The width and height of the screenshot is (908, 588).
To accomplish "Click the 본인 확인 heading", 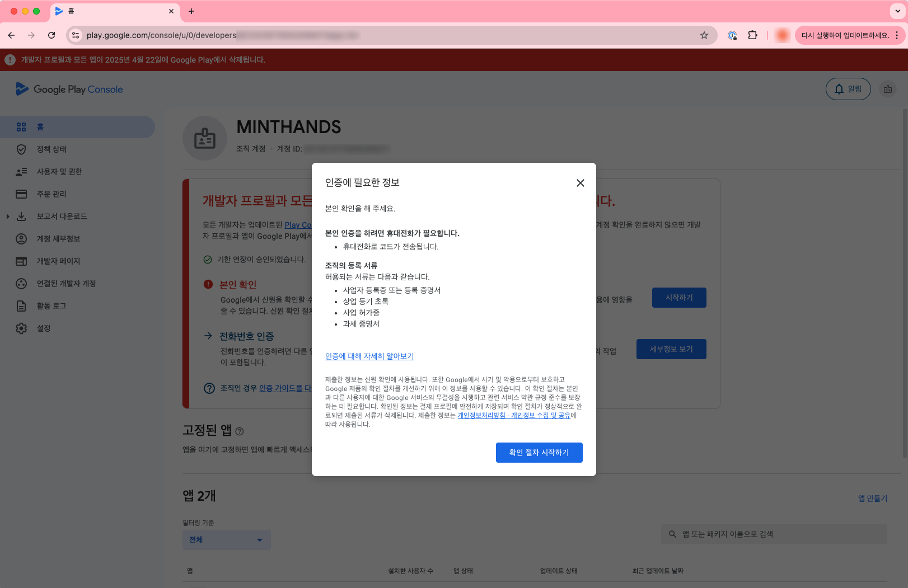I will [x=238, y=285].
